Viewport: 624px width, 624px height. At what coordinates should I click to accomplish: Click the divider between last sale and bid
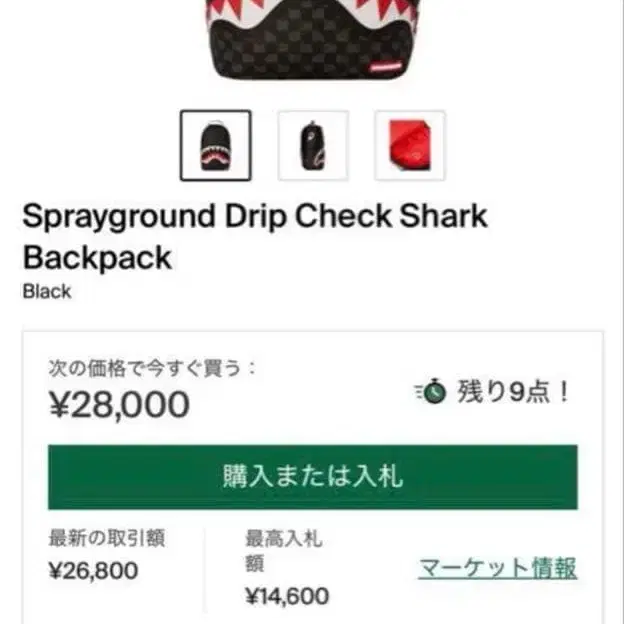pyautogui.click(x=206, y=571)
